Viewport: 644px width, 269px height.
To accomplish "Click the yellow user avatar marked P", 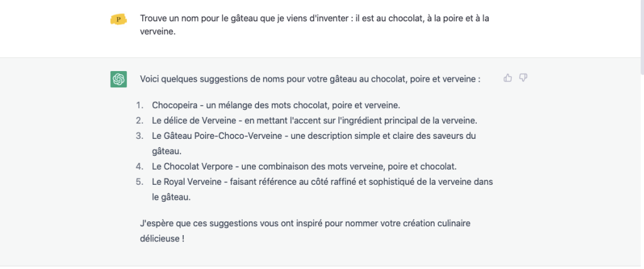I will point(118,19).
